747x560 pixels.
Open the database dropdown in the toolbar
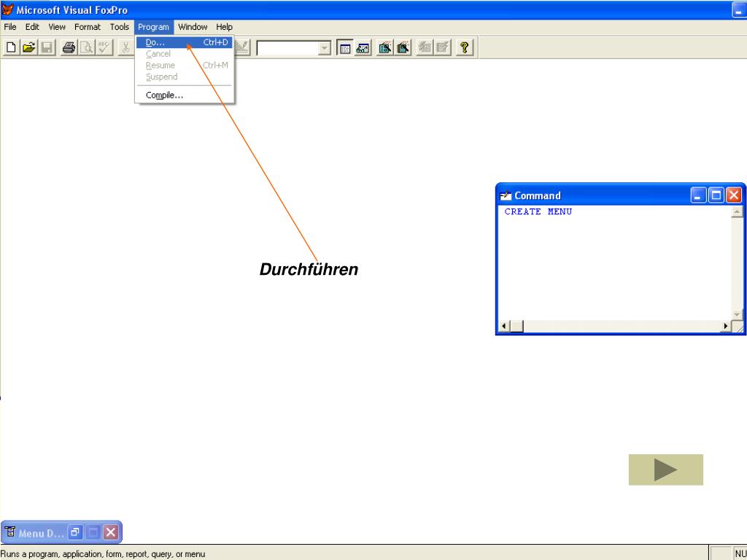(324, 47)
